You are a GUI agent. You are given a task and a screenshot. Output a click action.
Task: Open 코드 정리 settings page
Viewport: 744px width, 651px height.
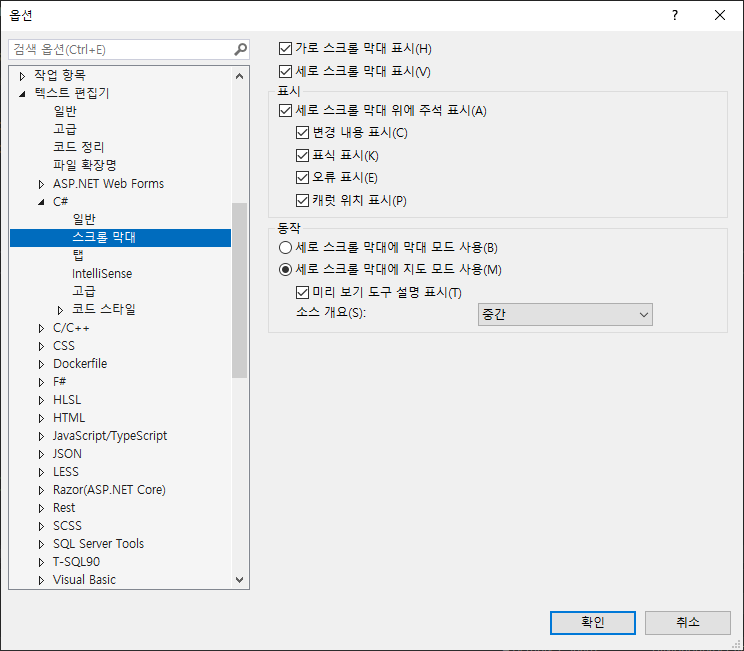coord(79,147)
